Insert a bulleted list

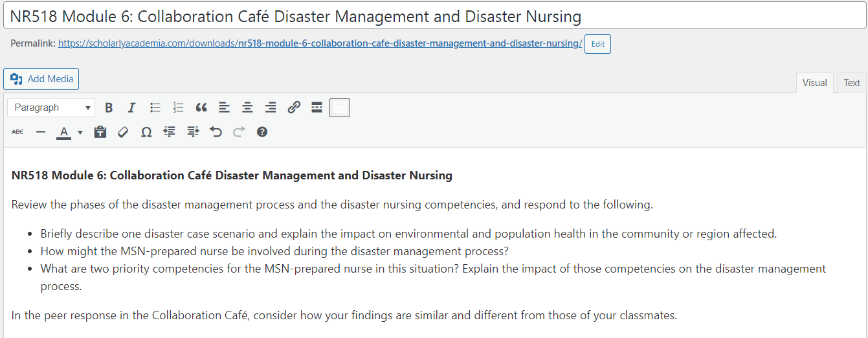(x=155, y=107)
